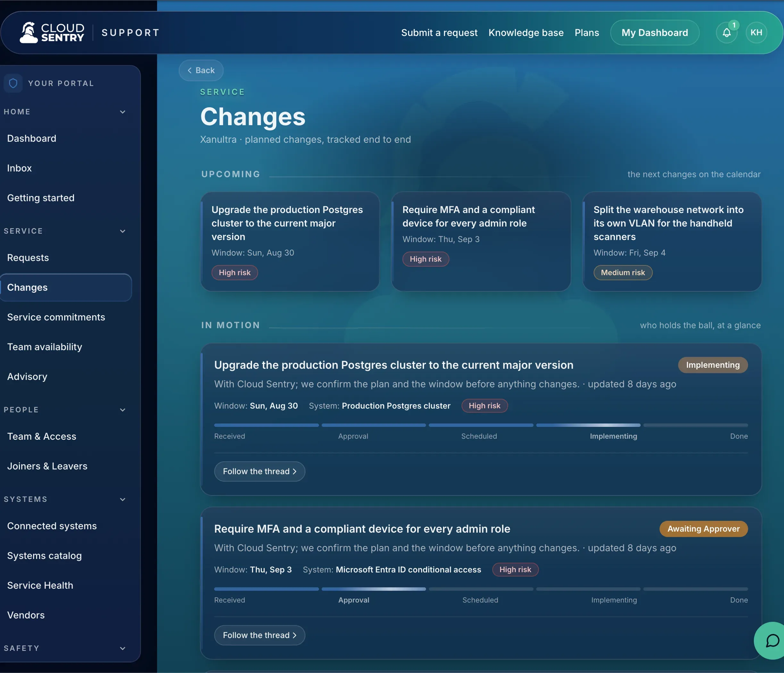Open Joiners & Leavers in the sidebar
Screen dimensions: 784x673
pos(66,466)
